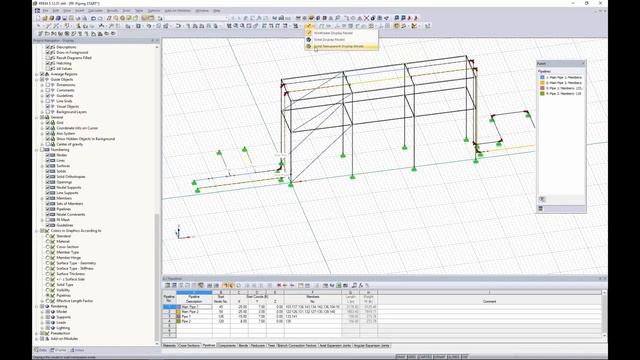This screenshot has width=640, height=360.
Task: Close the legend Panel window
Action: pyautogui.click(x=583, y=64)
